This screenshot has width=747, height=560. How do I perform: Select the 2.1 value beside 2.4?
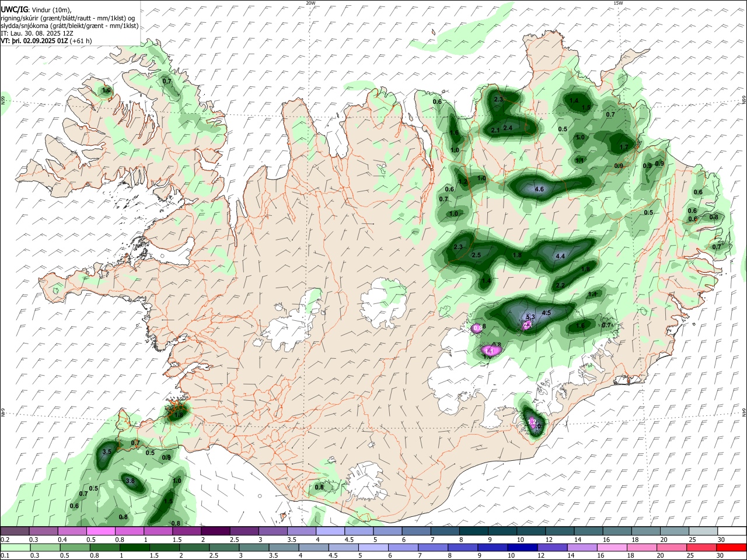click(495, 130)
